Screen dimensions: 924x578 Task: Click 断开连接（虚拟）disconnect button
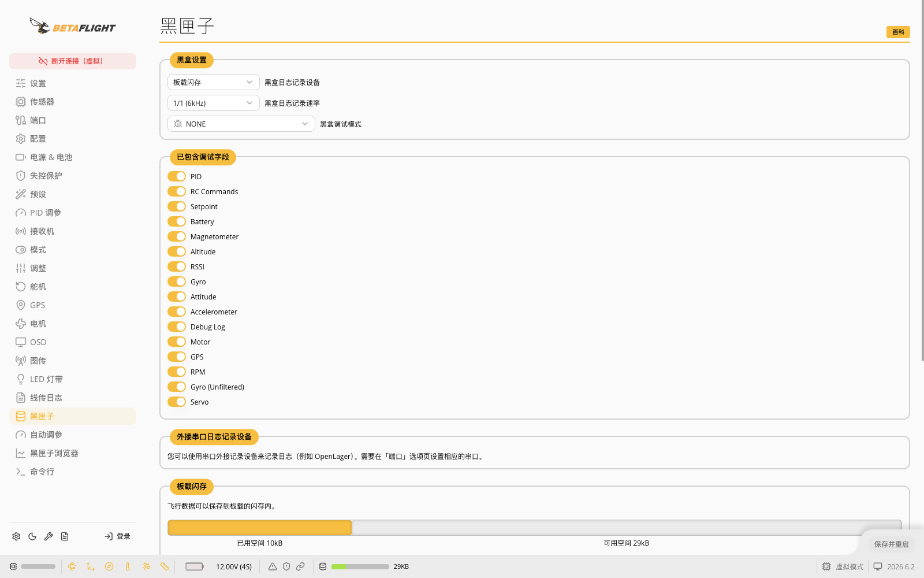point(73,61)
